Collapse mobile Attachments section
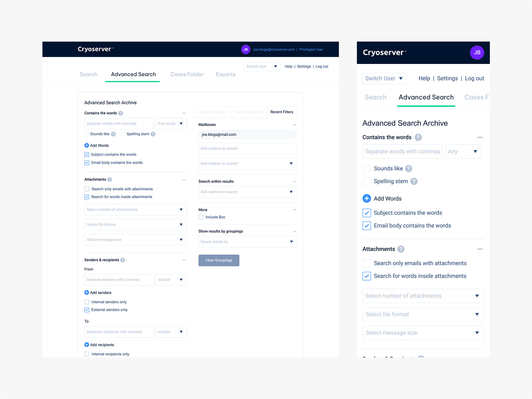The width and height of the screenshot is (532, 399). pyautogui.click(x=480, y=249)
